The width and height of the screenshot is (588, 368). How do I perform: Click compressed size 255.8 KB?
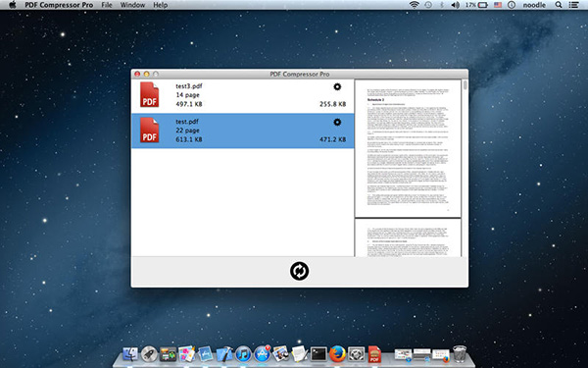click(x=332, y=104)
